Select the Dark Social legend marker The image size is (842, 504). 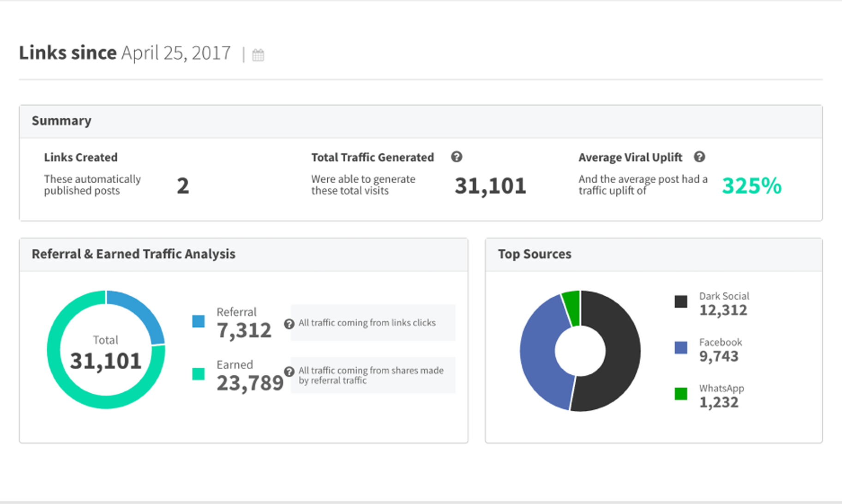coord(680,301)
